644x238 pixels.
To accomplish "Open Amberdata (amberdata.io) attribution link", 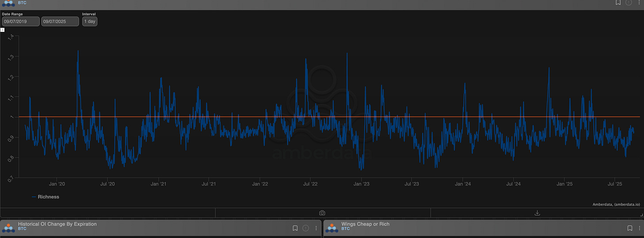I will pyautogui.click(x=616, y=204).
